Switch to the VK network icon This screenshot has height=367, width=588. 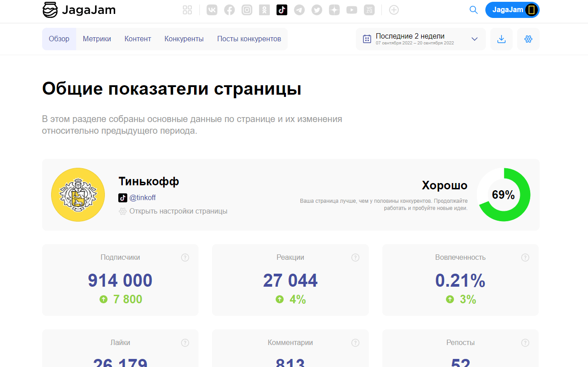click(212, 10)
